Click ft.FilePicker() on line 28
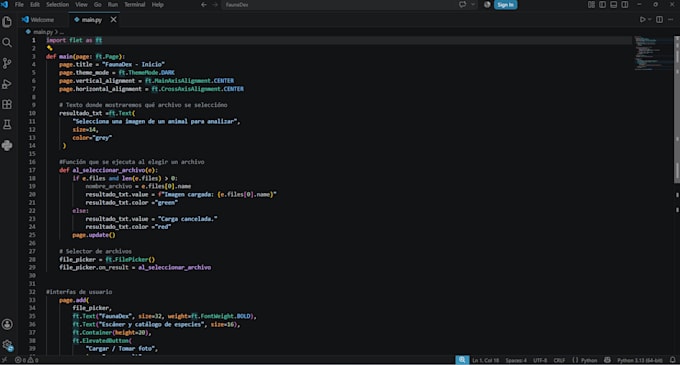The image size is (680, 365). click(130, 259)
